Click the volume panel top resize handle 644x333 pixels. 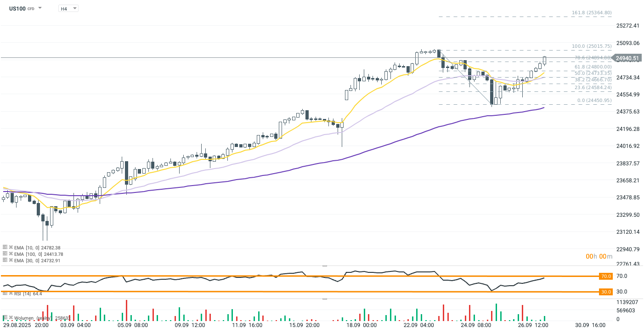coord(325,299)
